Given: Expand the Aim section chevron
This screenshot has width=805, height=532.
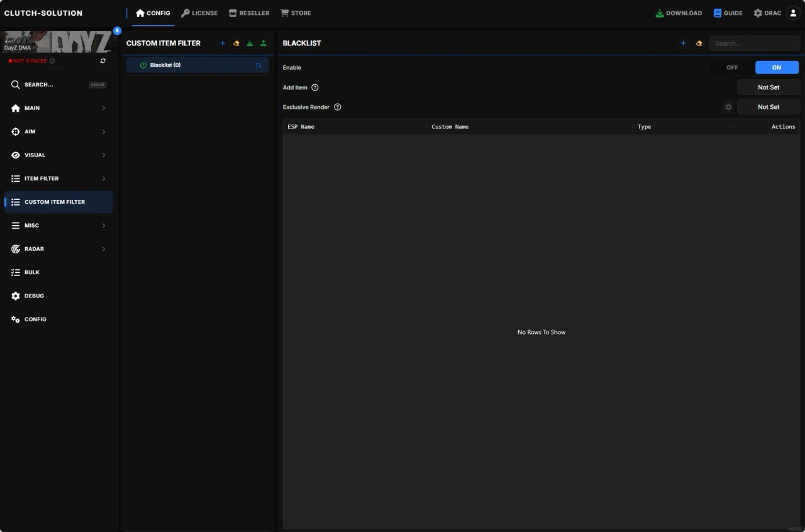Looking at the screenshot, I should pyautogui.click(x=104, y=131).
